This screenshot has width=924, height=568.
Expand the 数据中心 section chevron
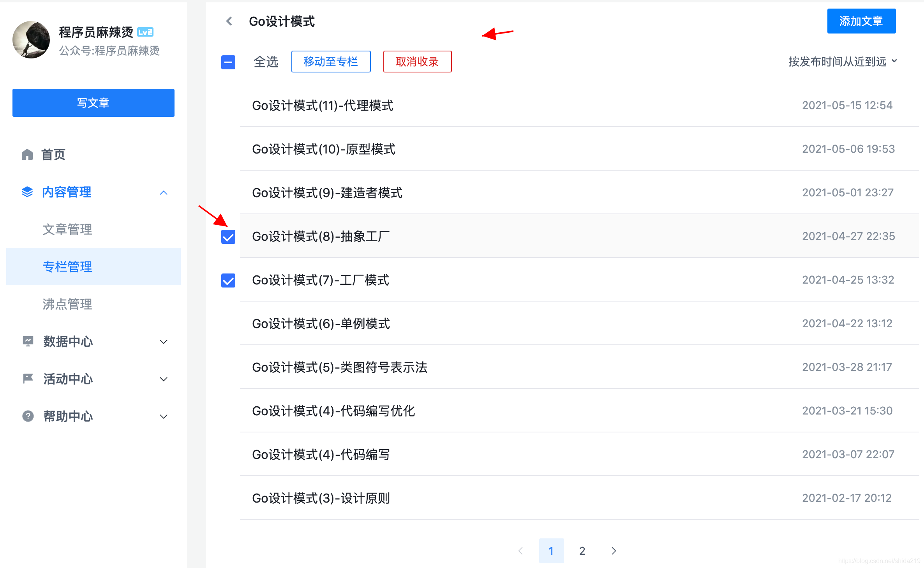164,341
